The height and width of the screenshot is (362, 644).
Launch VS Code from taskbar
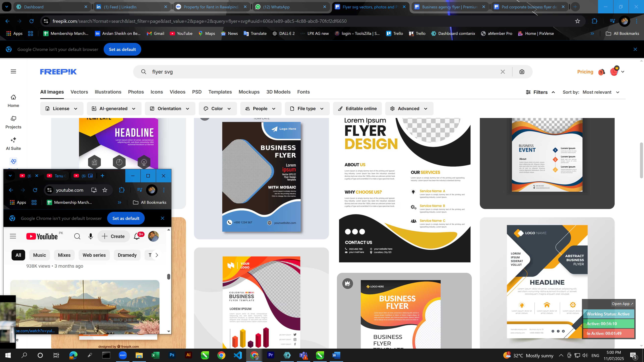(x=238, y=355)
